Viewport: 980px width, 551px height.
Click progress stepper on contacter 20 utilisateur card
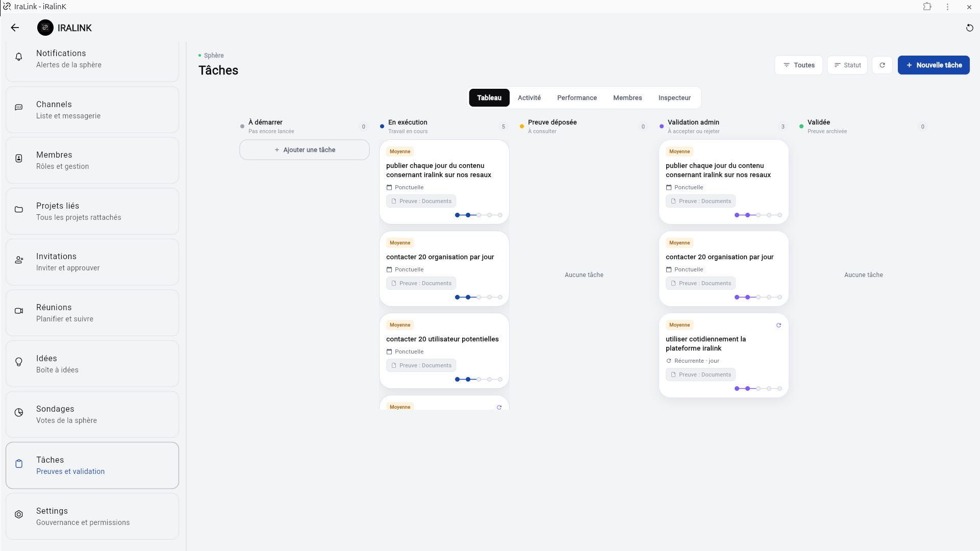tap(479, 380)
